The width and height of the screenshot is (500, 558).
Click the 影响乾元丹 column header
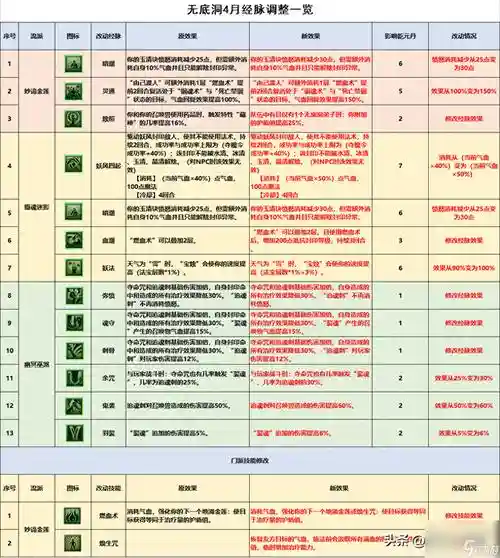[400, 36]
